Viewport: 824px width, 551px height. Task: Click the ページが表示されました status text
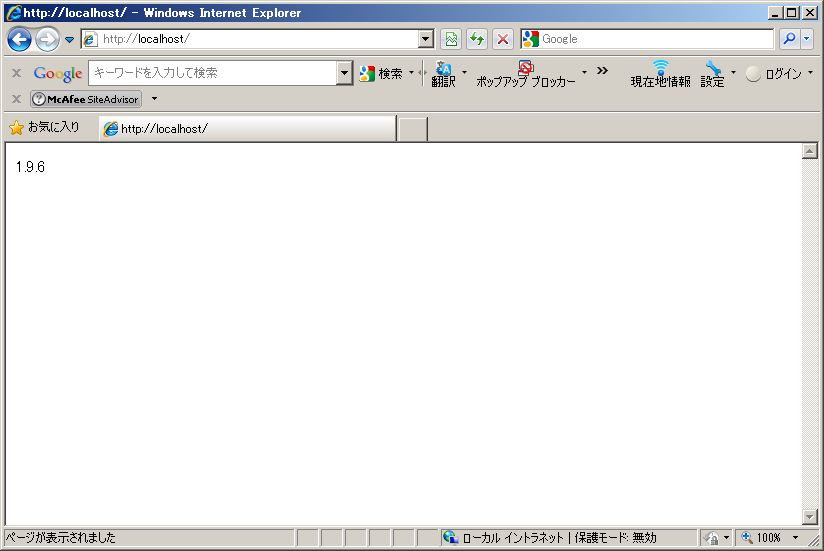[60, 537]
